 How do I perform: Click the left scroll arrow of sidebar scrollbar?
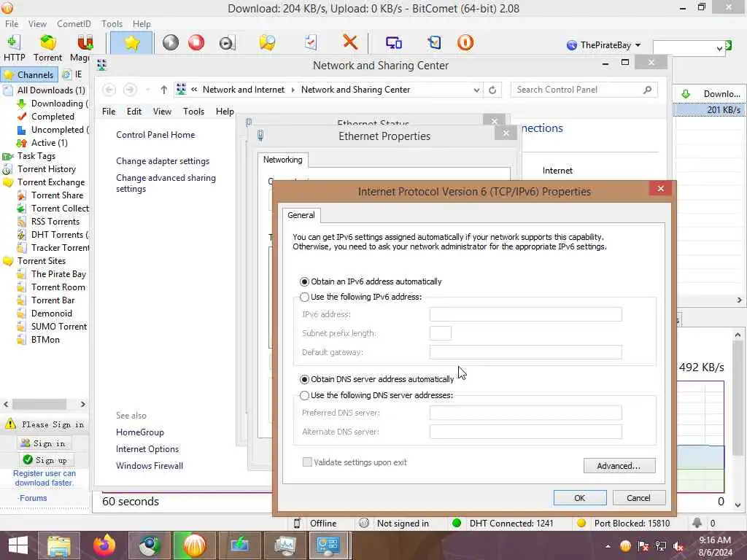6,404
